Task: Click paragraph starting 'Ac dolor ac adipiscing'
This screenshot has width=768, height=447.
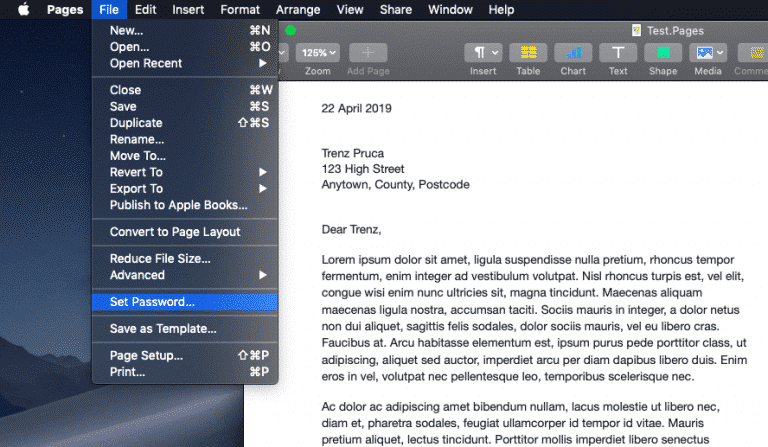Action: tap(520, 423)
